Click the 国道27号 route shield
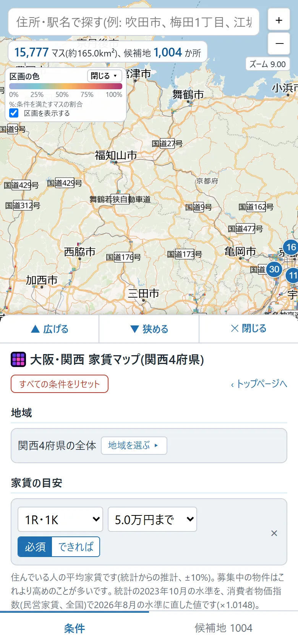This screenshot has height=644, width=298. point(167,143)
